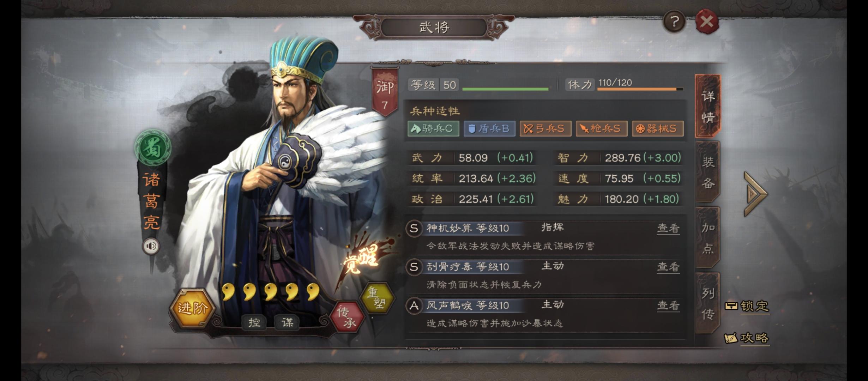Select the yellow 重塑 hexagon icon
The height and width of the screenshot is (381, 868).
(376, 298)
